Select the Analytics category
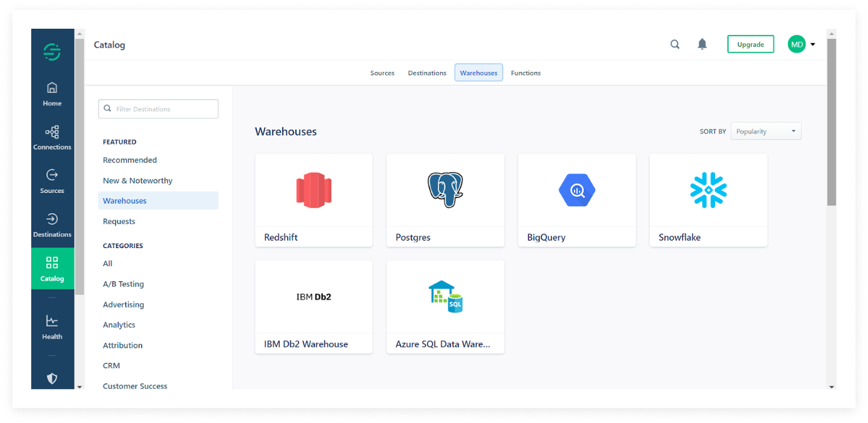 click(x=119, y=325)
